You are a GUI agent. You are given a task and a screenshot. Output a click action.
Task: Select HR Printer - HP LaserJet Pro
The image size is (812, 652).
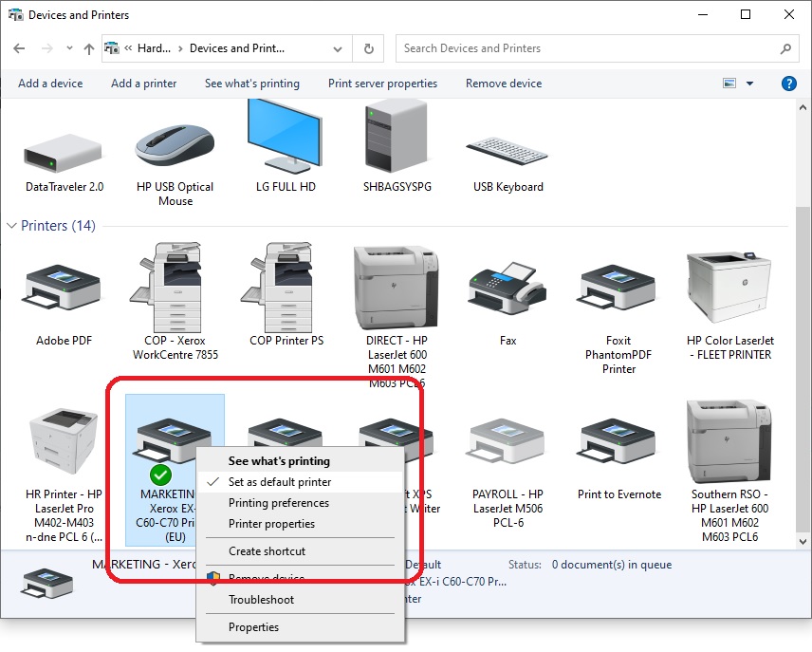coord(64,441)
